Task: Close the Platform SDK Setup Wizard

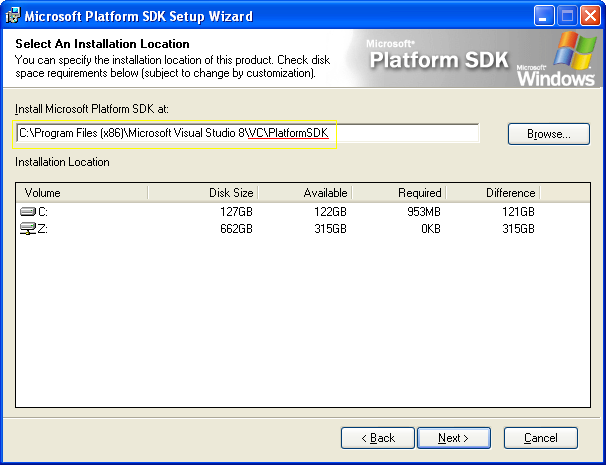Action: click(x=587, y=16)
